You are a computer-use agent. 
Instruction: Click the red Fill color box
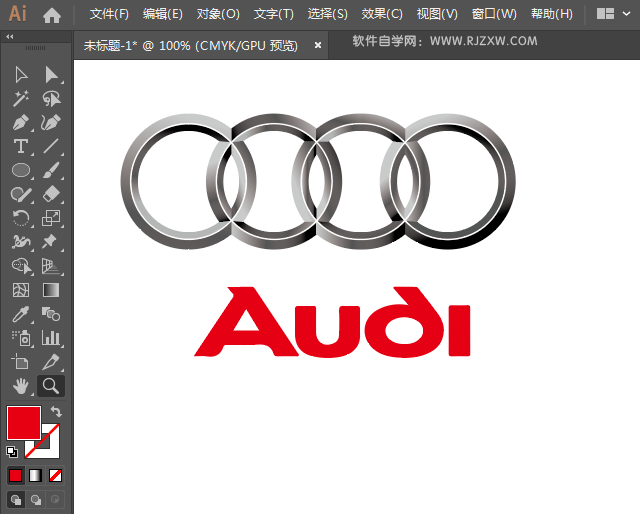pyautogui.click(x=24, y=423)
